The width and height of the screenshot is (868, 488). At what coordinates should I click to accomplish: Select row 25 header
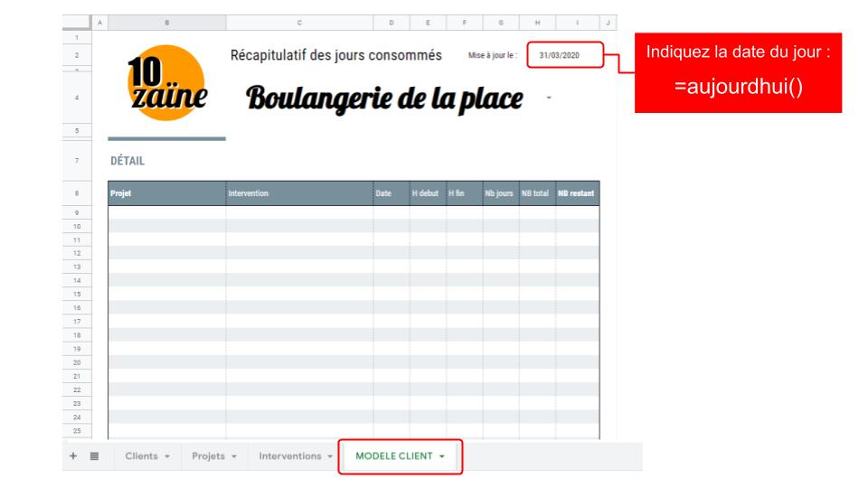[x=77, y=430]
